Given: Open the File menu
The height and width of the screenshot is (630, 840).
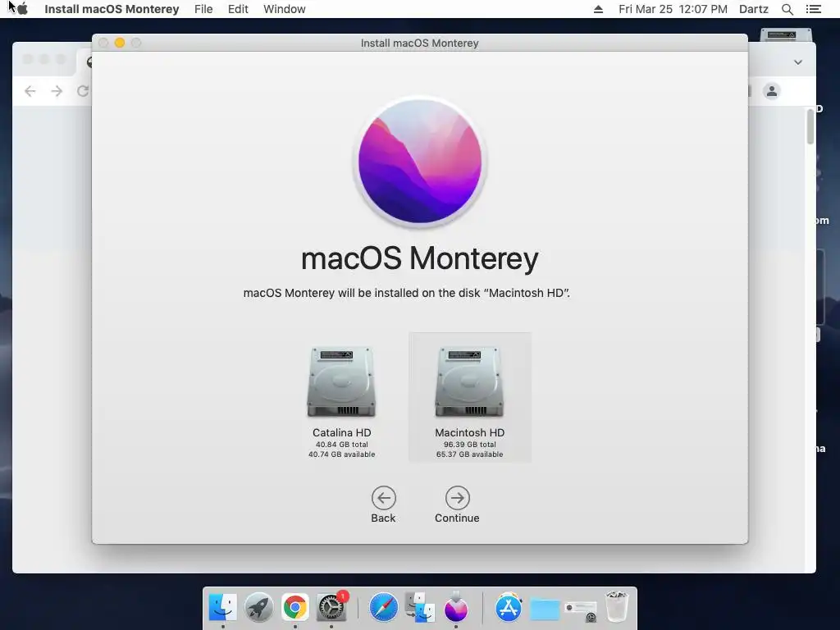Looking at the screenshot, I should tap(203, 9).
